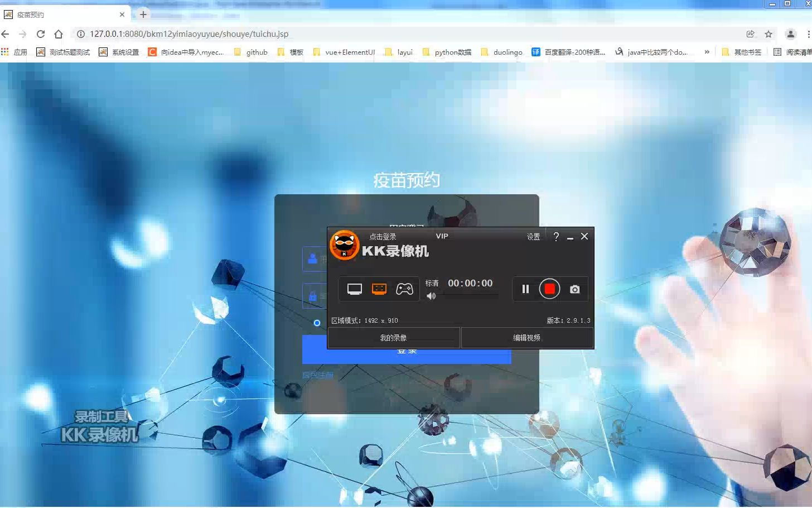812x508 pixels.
Task: Open 设置 in KK recorder
Action: click(534, 237)
